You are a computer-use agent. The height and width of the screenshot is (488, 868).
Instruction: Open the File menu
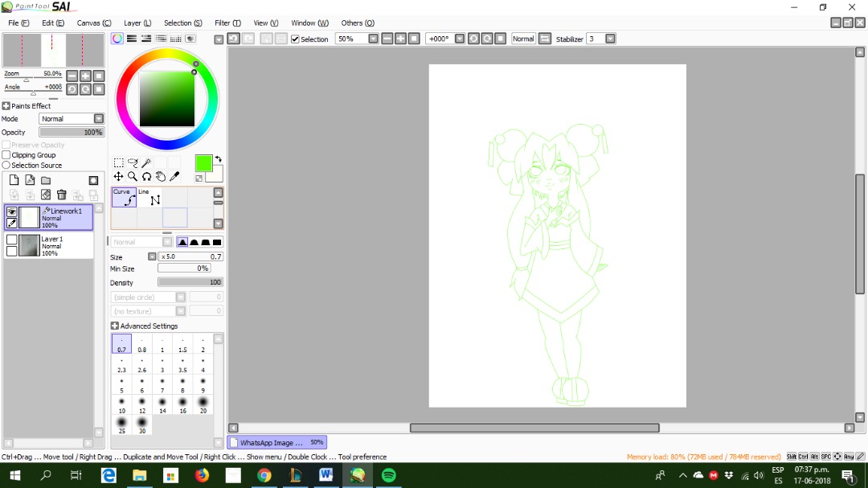(x=18, y=23)
